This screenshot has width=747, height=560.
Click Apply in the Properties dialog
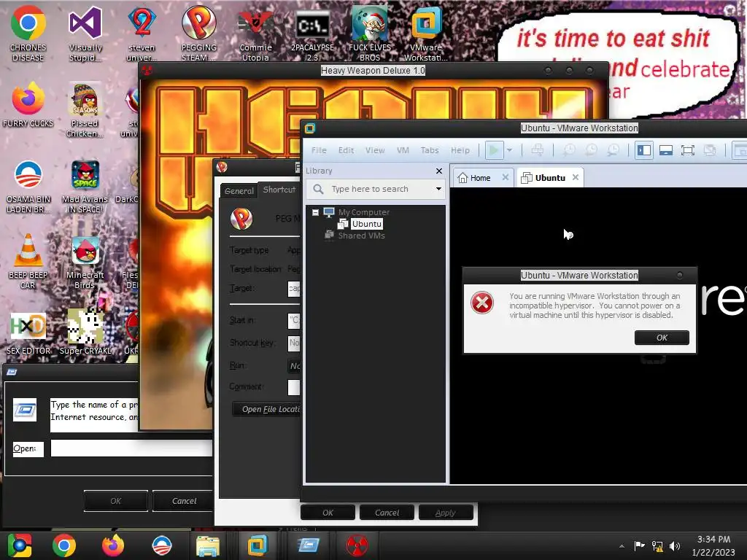tap(446, 513)
